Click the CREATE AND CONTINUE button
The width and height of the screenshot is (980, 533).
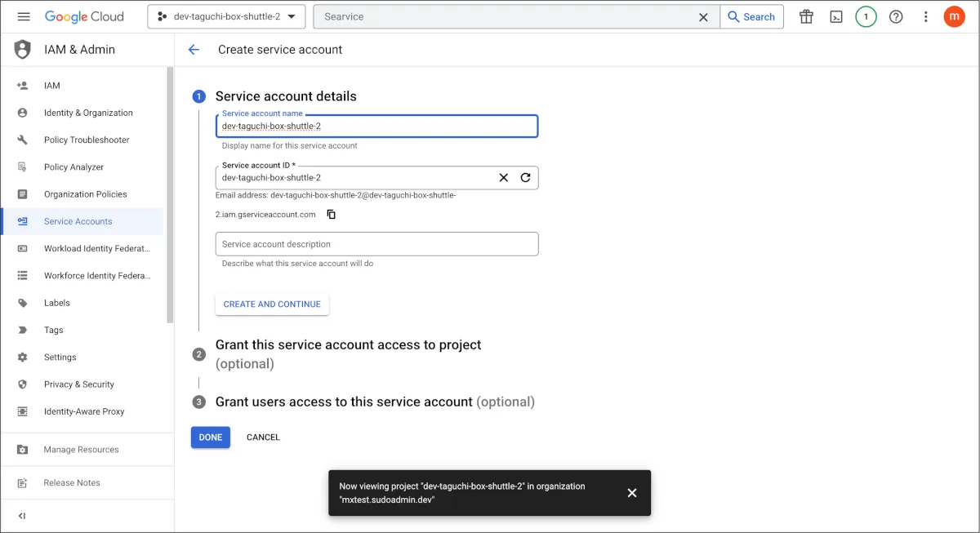pos(272,304)
